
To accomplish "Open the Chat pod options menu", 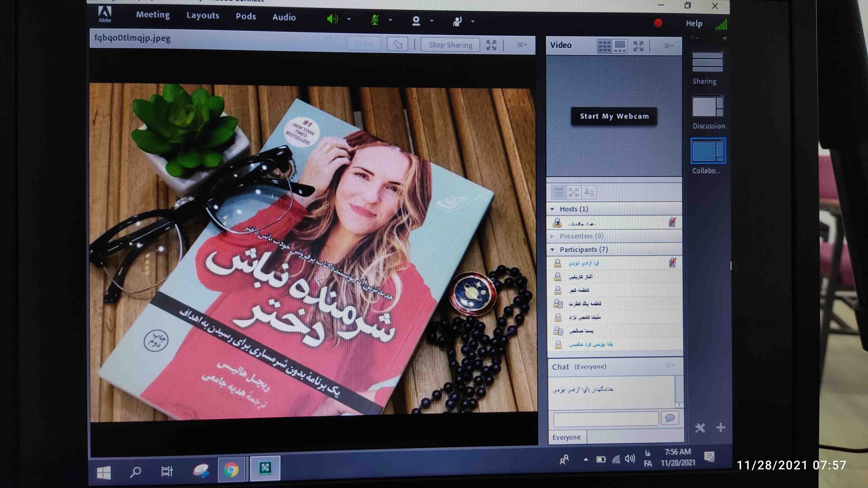I will 670,365.
